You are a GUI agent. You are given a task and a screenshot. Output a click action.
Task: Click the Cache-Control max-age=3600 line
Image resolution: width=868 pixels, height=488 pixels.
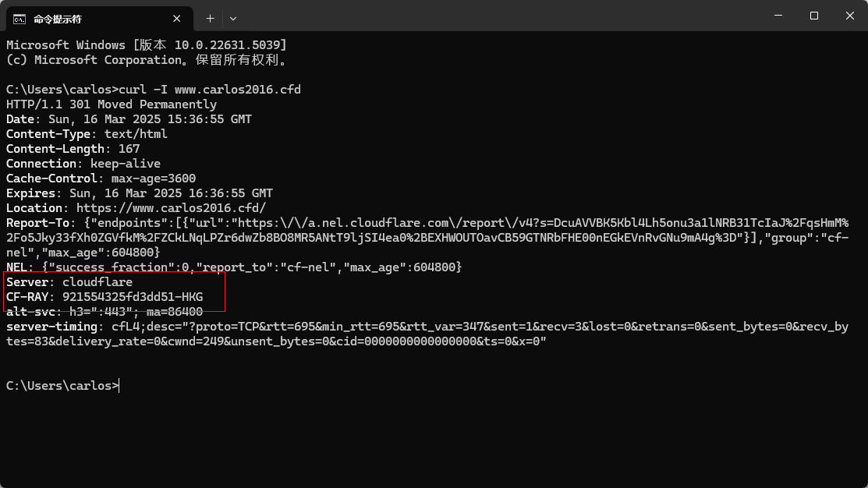[x=101, y=179]
